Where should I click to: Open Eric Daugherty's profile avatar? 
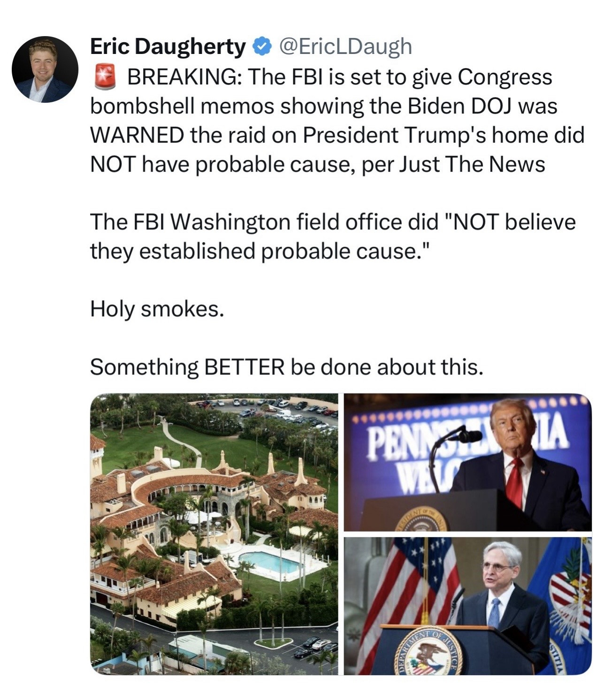click(45, 69)
